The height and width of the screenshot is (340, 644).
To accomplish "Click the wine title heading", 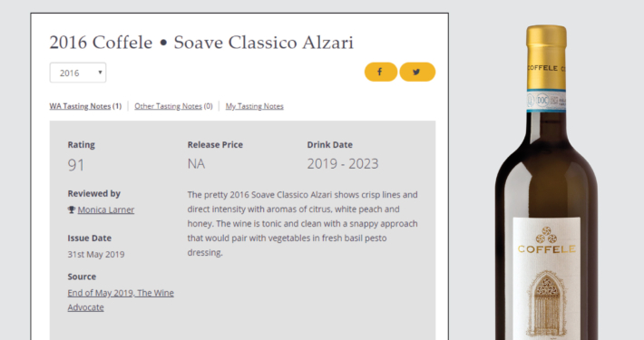I will (x=201, y=43).
